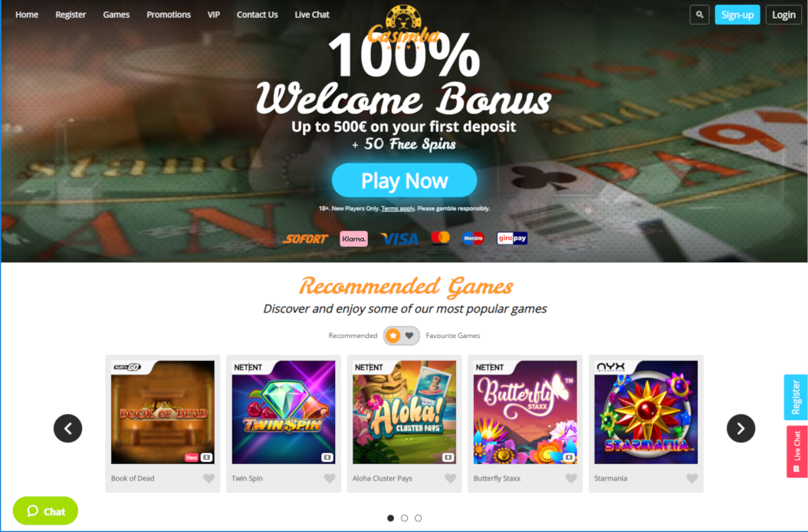
Task: Select the third carousel page dot
Action: pyautogui.click(x=419, y=518)
